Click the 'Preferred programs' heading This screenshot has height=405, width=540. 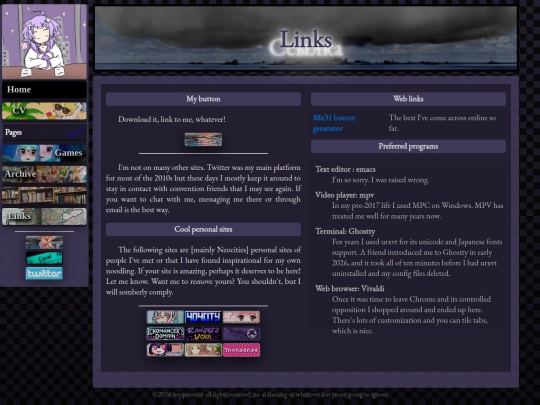[408, 146]
